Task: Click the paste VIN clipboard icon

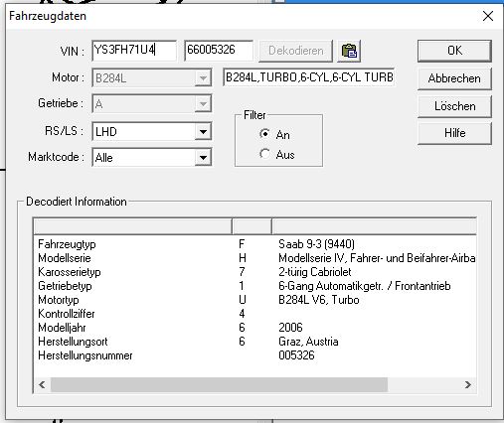Action: [349, 51]
